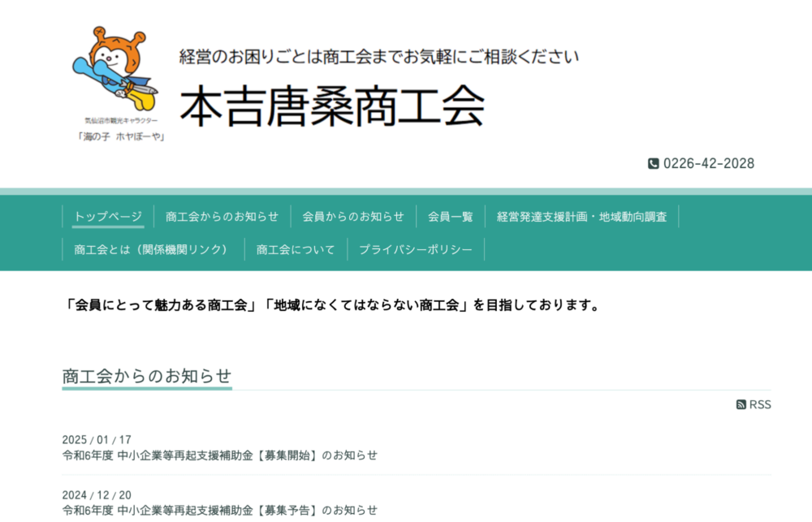The height and width of the screenshot is (522, 812).
Task: Open the プライバシーポリシー menu item
Action: point(416,249)
